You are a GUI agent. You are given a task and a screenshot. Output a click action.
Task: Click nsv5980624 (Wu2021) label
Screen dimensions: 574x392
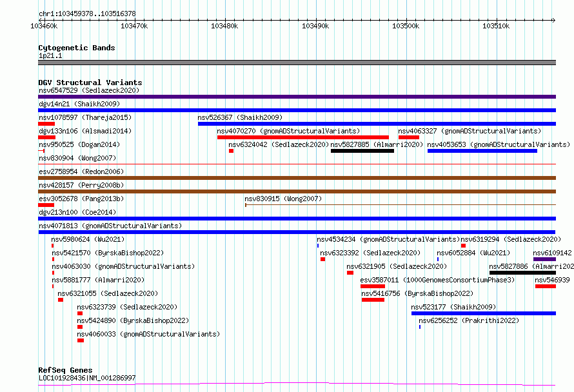pyautogui.click(x=88, y=239)
